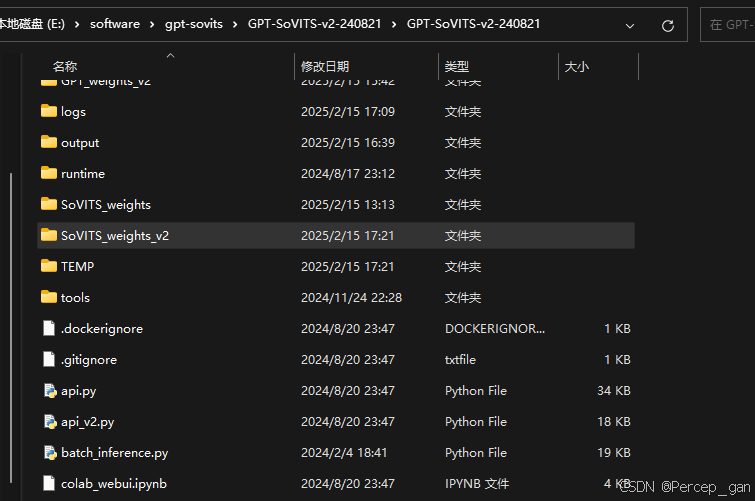Viewport: 755px width, 501px height.
Task: Select the runtime folder name
Action: click(x=83, y=173)
